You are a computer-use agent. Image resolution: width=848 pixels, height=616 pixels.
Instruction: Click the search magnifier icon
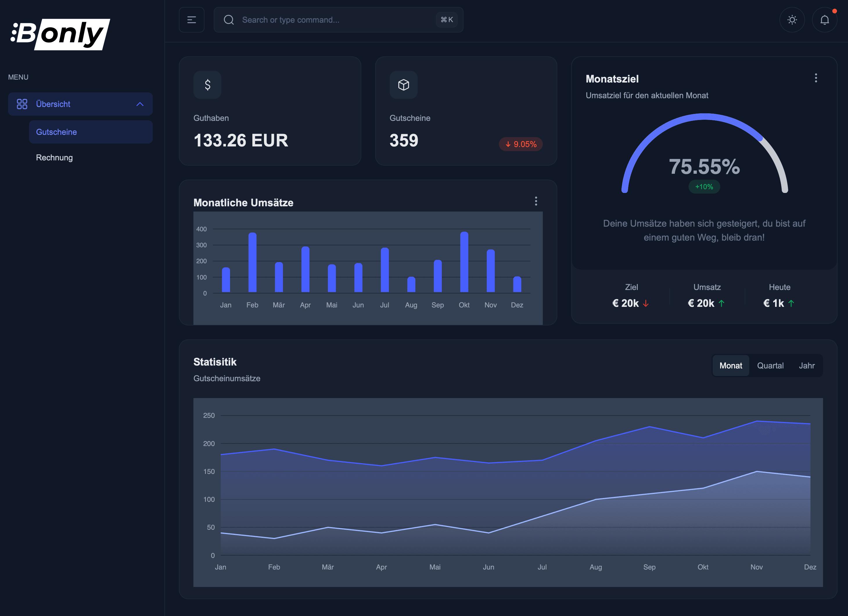pos(229,20)
